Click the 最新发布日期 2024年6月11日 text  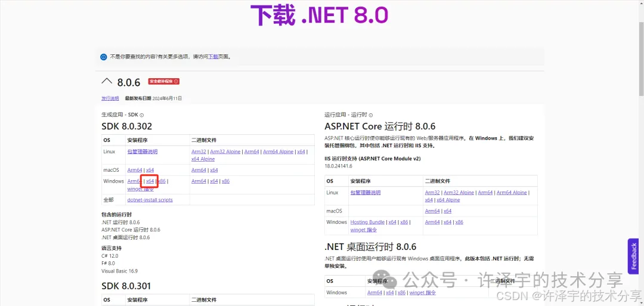(x=154, y=98)
